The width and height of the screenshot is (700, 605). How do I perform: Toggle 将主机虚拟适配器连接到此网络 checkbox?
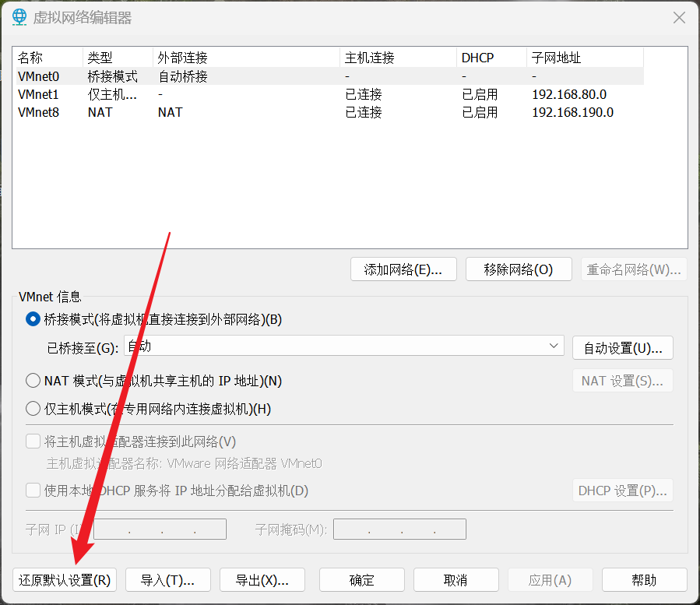33,441
